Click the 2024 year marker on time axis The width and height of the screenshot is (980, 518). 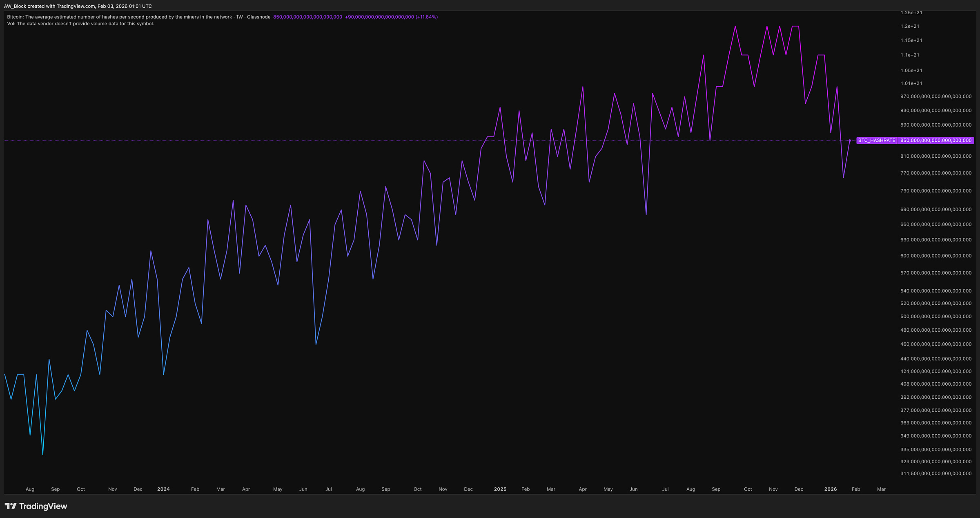[x=163, y=489]
